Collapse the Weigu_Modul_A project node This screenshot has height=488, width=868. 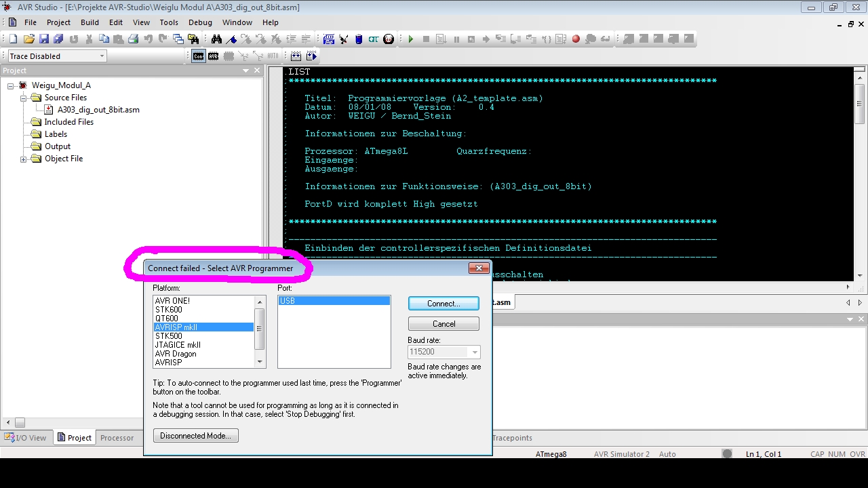(11, 85)
